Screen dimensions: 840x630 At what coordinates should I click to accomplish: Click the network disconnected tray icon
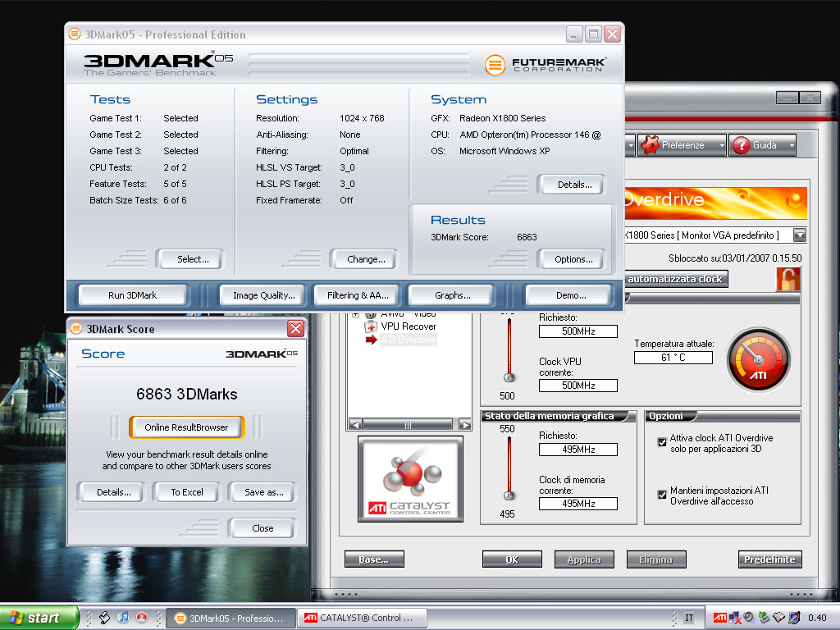coord(734,619)
